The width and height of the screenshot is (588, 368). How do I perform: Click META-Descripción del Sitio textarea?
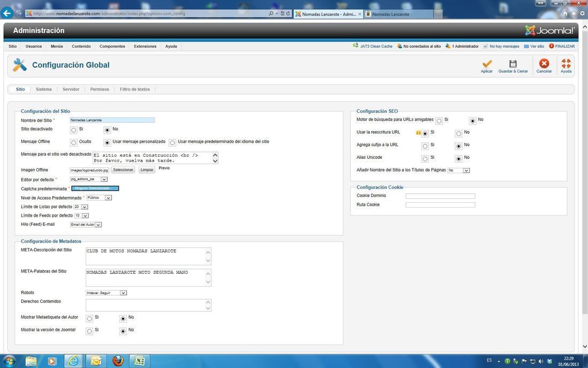(148, 256)
